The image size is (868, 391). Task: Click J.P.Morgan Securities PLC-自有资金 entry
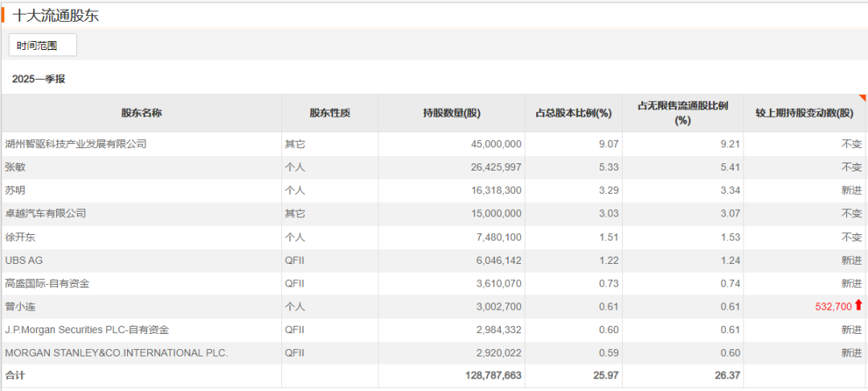coord(87,330)
